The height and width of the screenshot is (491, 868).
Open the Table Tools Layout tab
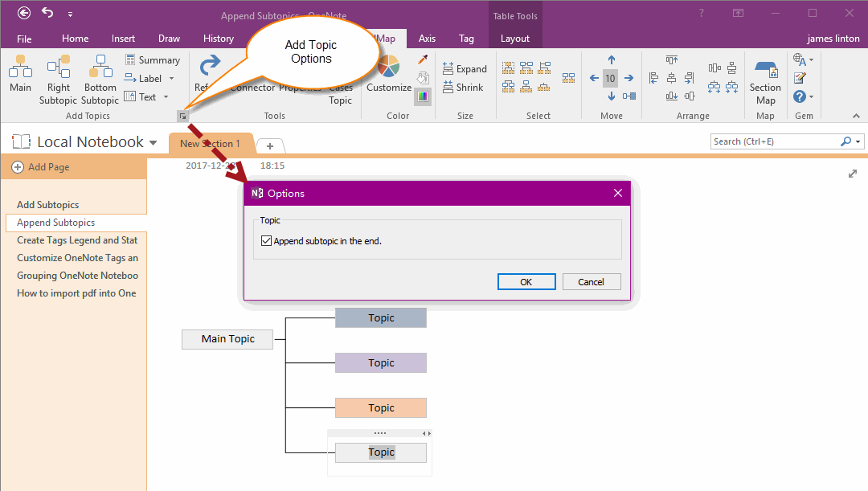point(515,39)
